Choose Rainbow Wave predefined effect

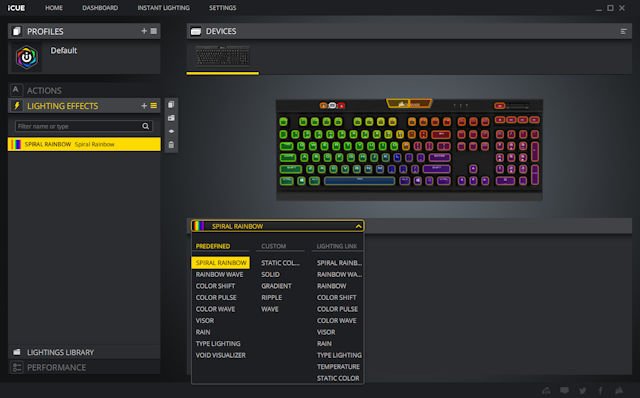click(x=219, y=274)
